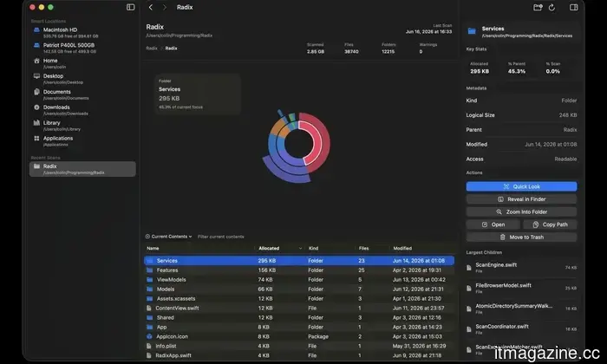This screenshot has height=364, width=607.
Task: Sort by the Kind column header
Action: pos(314,249)
